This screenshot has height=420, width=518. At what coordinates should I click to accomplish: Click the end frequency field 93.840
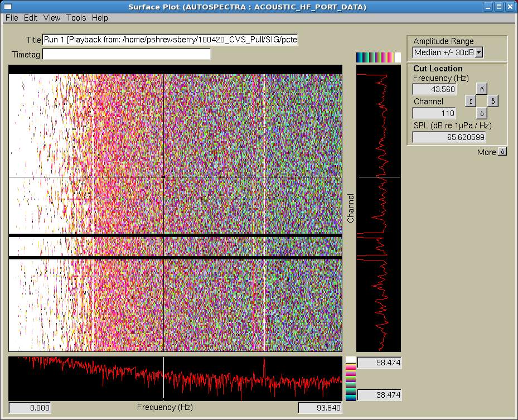pyautogui.click(x=320, y=407)
